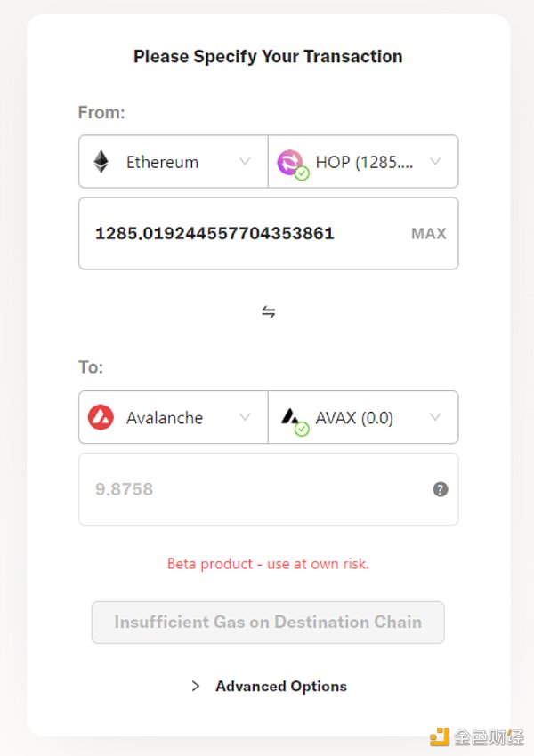This screenshot has height=756, width=534.
Task: Click the Jinse Finance watermark logo
Action: [x=477, y=737]
